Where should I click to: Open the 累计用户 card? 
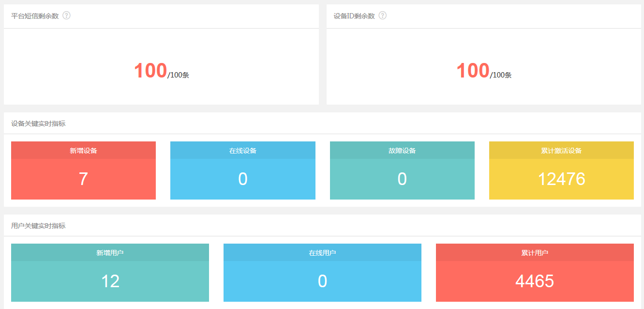click(x=535, y=251)
